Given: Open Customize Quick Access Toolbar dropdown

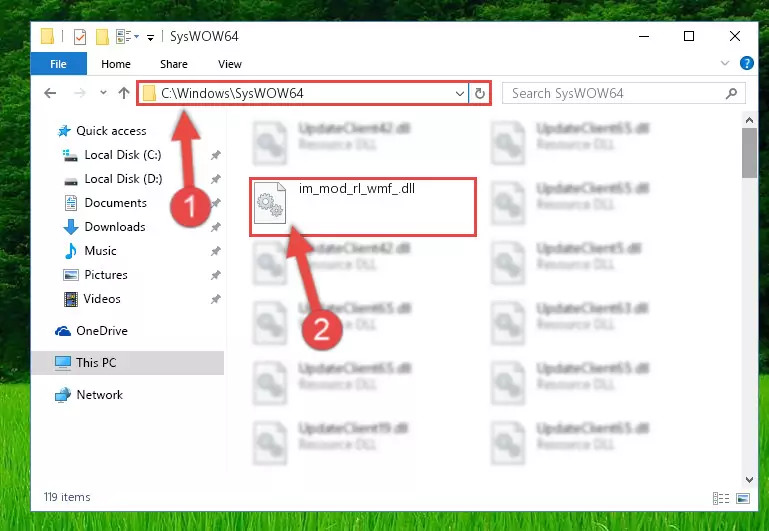Looking at the screenshot, I should [151, 37].
